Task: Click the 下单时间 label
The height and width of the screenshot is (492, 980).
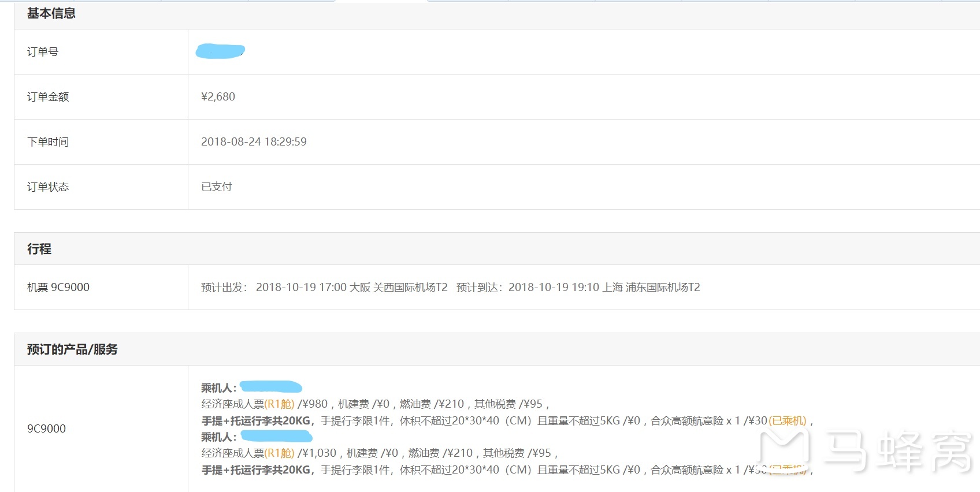Action: point(48,141)
